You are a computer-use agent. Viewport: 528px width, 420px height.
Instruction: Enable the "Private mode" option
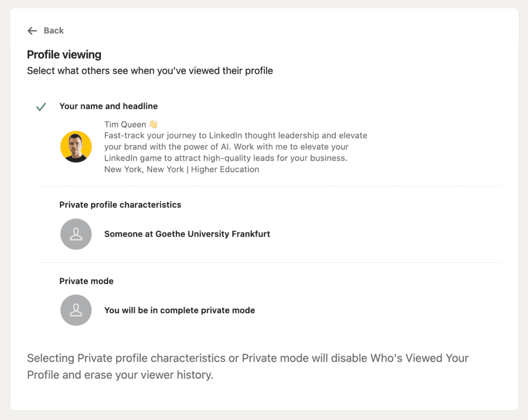(86, 281)
